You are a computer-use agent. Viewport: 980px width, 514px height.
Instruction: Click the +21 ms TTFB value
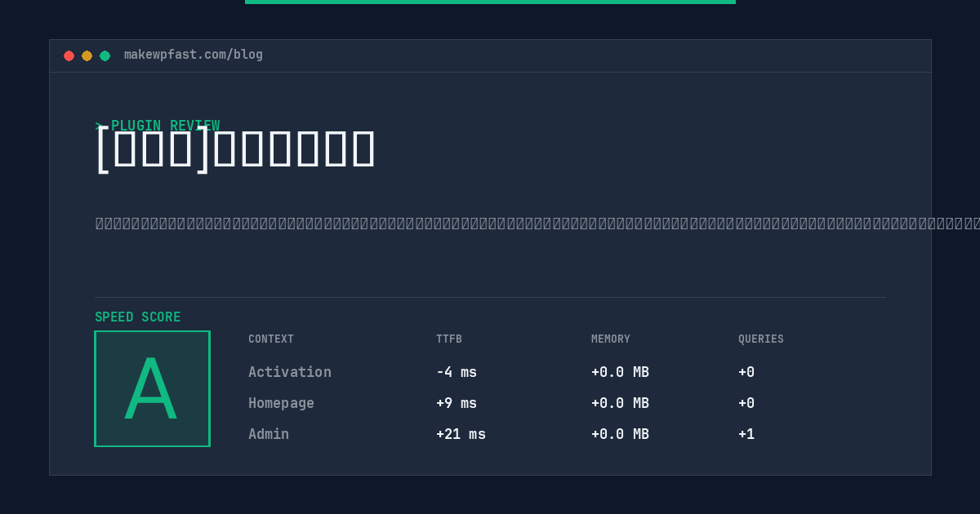pos(461,434)
